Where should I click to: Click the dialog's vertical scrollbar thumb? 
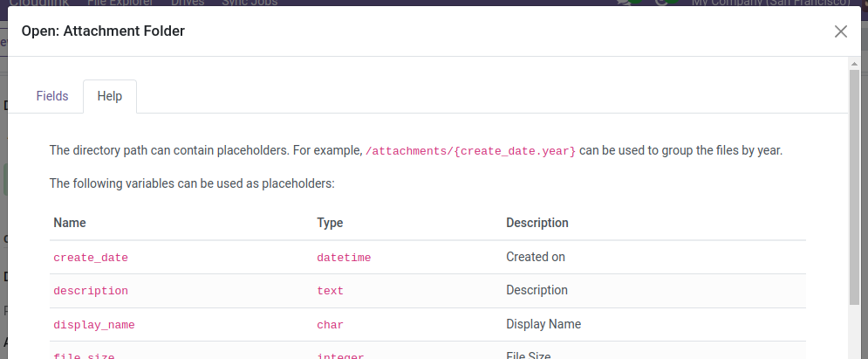click(x=854, y=183)
